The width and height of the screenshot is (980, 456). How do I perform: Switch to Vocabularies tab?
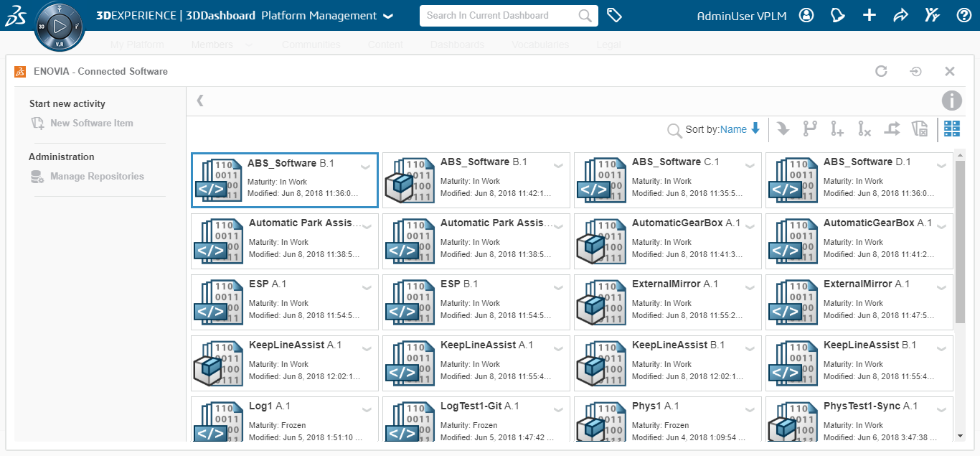point(540,45)
